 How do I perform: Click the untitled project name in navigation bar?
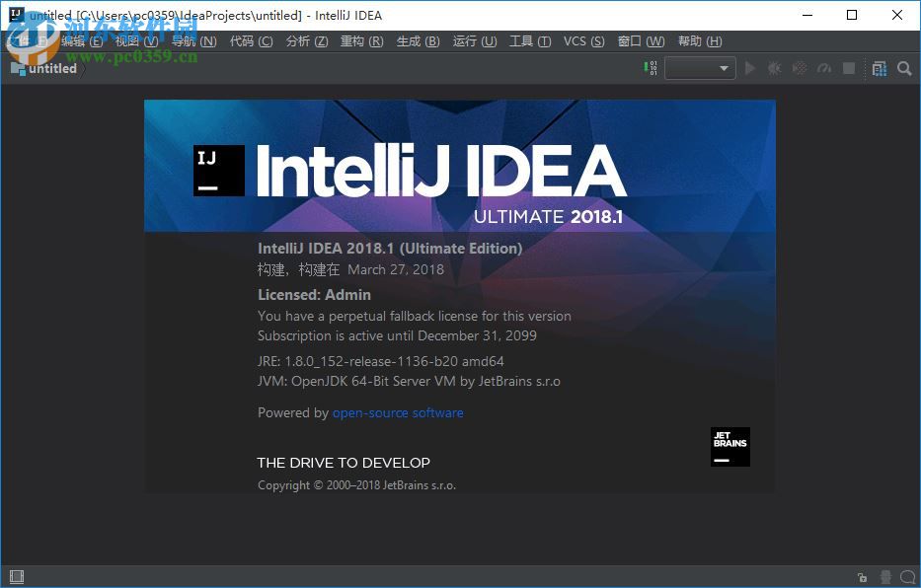click(x=47, y=68)
